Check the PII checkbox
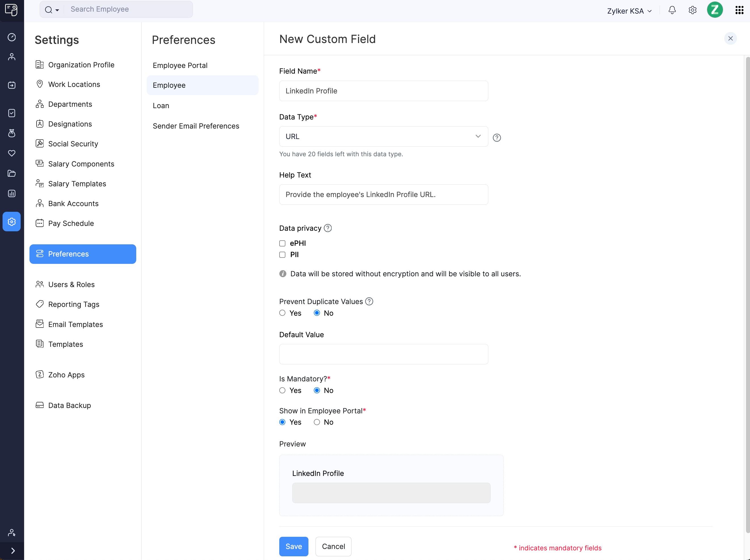Screen dimensions: 750x560 click(x=282, y=255)
